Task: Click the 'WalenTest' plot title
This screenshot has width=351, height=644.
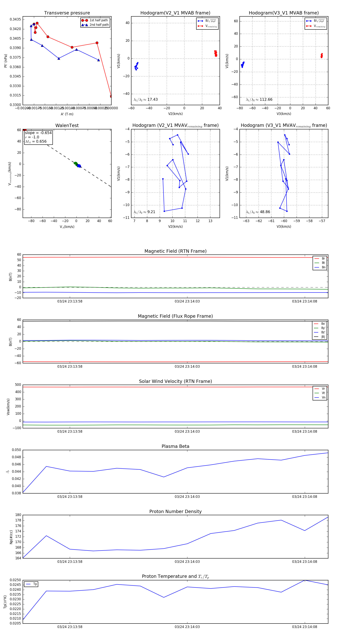Action: [x=67, y=125]
